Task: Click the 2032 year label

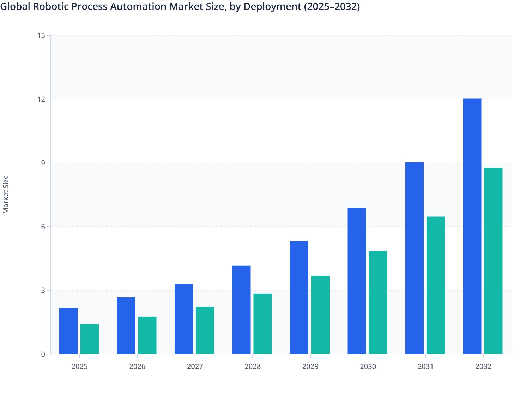Action: click(x=483, y=367)
